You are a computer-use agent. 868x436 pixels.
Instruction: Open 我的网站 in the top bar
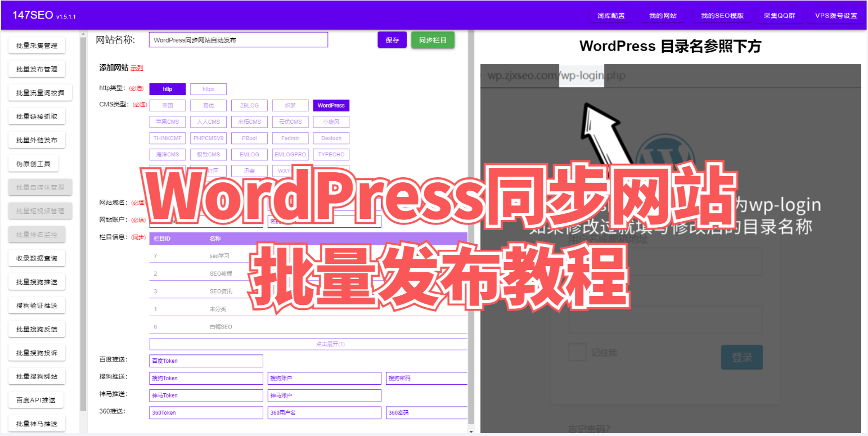(663, 16)
